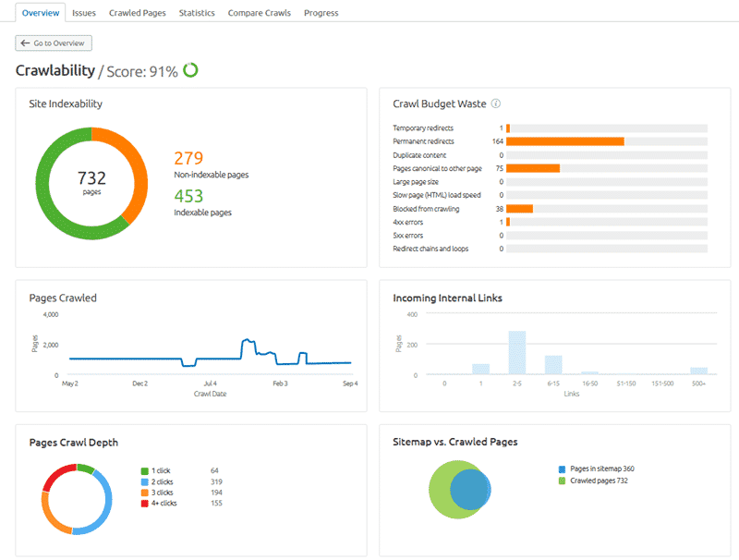Switch to the Issues tab

(84, 13)
